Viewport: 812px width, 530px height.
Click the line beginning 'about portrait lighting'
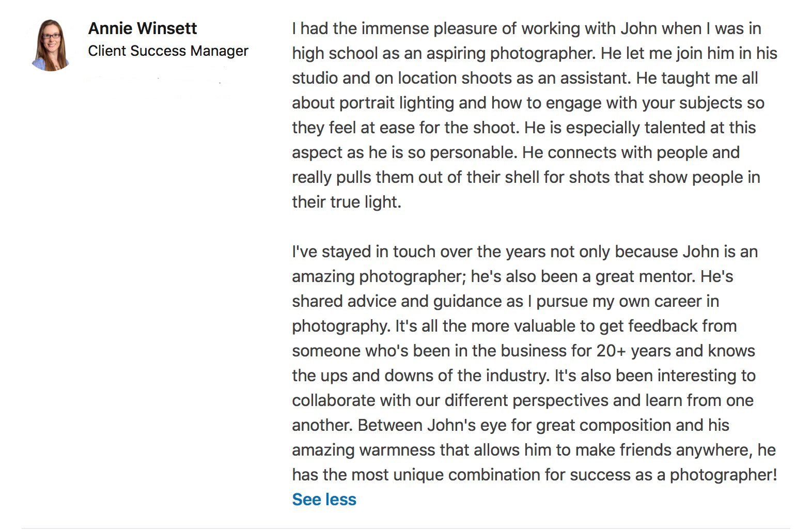tap(528, 103)
